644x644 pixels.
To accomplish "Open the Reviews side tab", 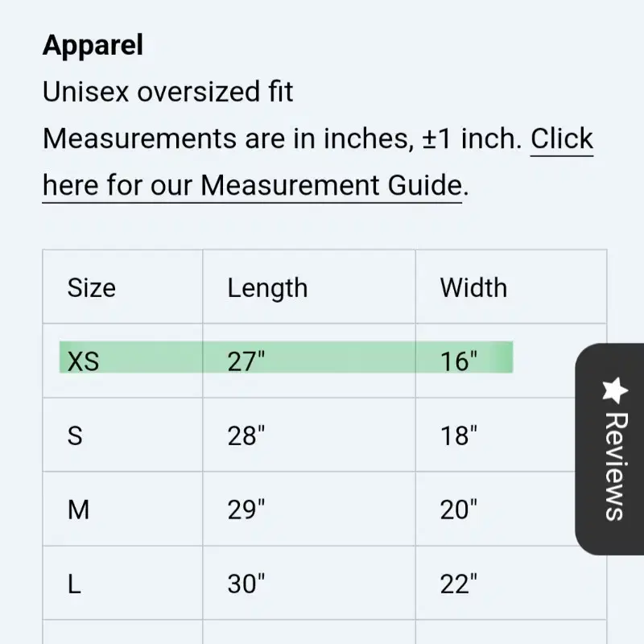I will coord(609,449).
